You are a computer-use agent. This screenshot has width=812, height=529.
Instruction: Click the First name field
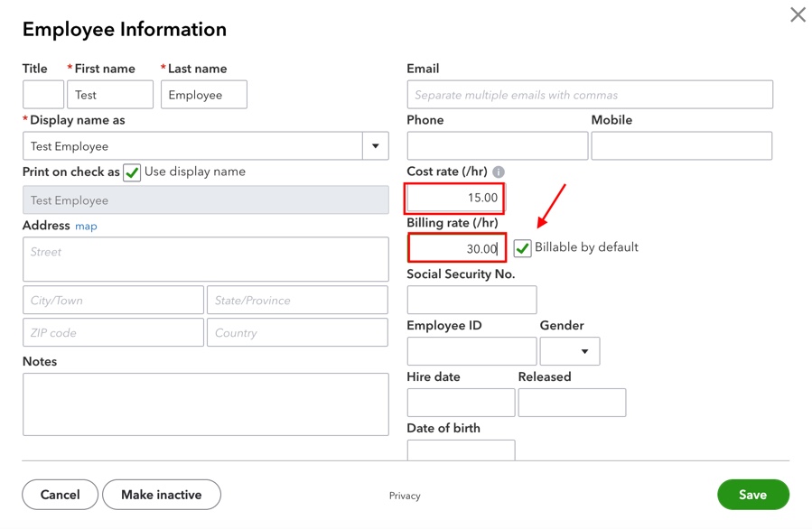[x=109, y=94]
